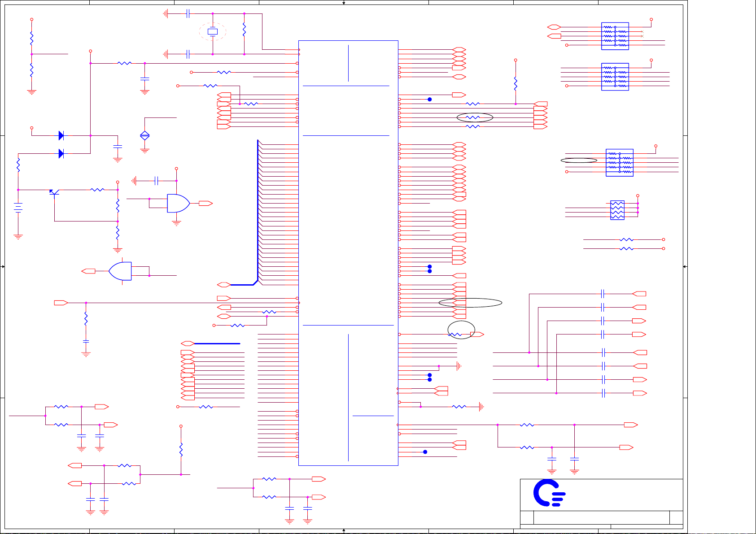Select the crystal oscillator symbol inside the dashed circle
Viewport: 756px width, 534px height.
[213, 32]
